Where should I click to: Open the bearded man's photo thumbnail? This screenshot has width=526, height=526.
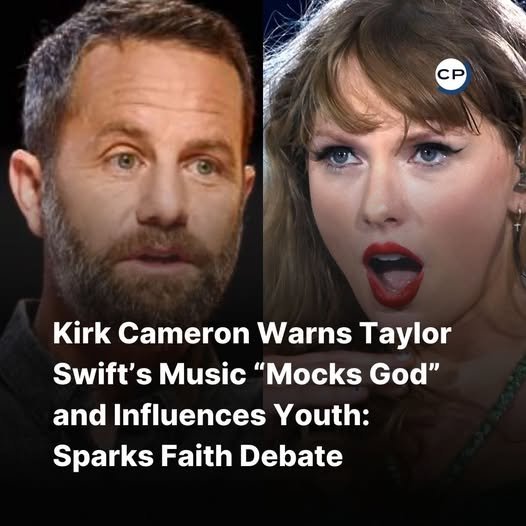click(x=131, y=263)
